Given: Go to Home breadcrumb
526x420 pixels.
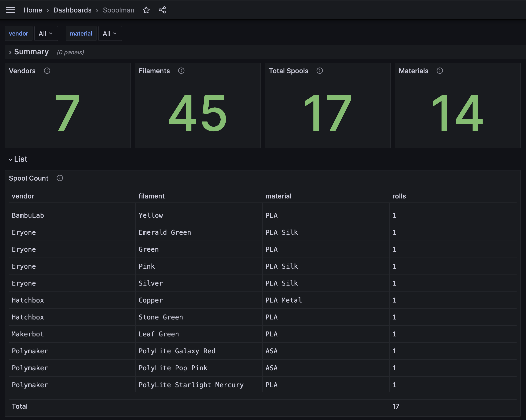Looking at the screenshot, I should coord(33,10).
